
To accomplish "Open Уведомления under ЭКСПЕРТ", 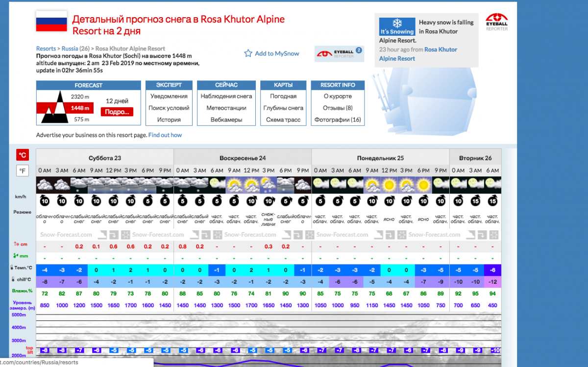I will (x=169, y=97).
